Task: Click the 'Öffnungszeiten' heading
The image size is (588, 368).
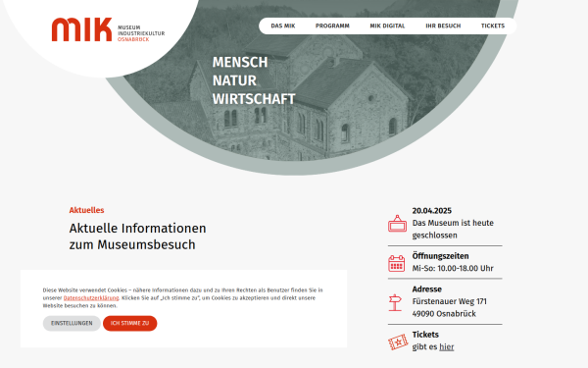Action: tap(440, 256)
